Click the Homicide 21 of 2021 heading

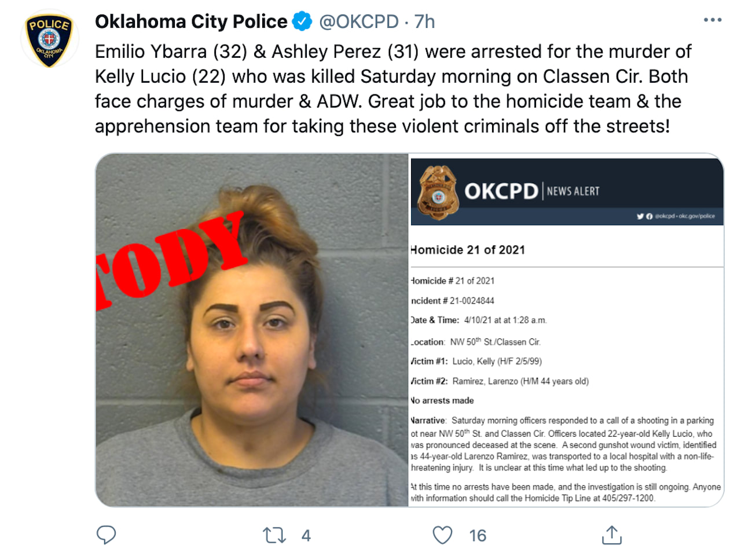(468, 250)
